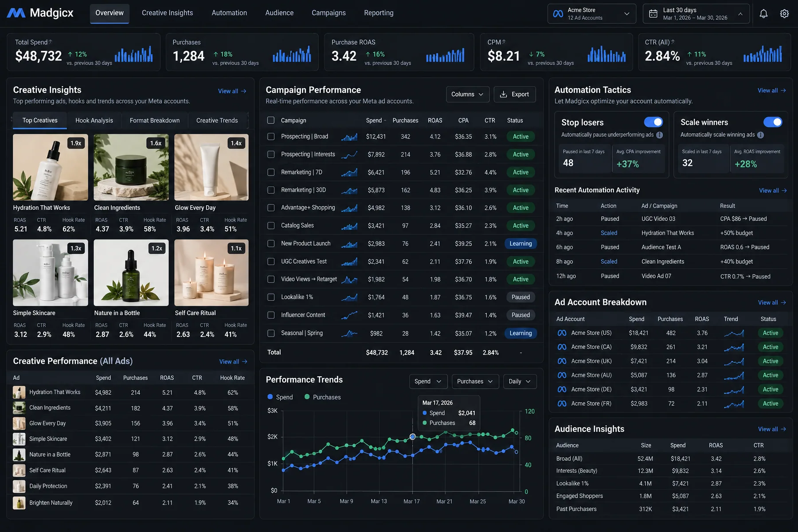This screenshot has width=798, height=532.
Task: Open the Purchases metric dropdown in Performance Trends
Action: (x=475, y=381)
